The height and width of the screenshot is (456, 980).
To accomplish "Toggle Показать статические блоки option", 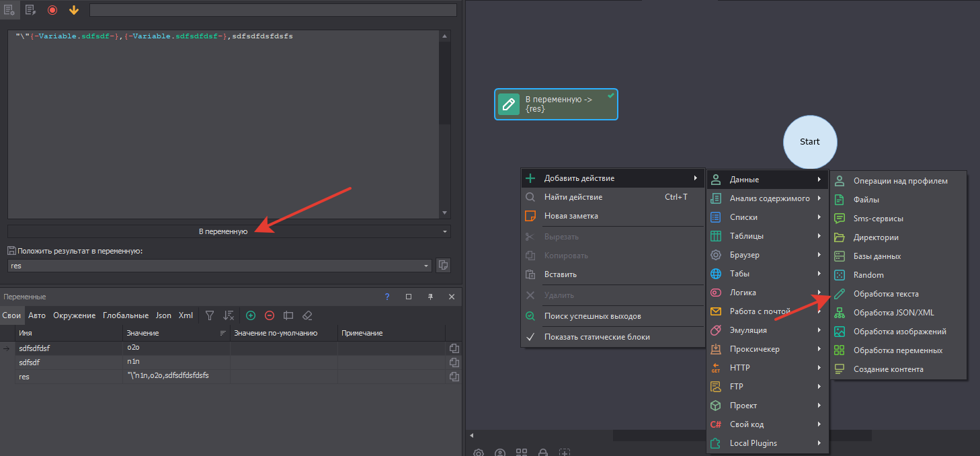I will pos(597,337).
